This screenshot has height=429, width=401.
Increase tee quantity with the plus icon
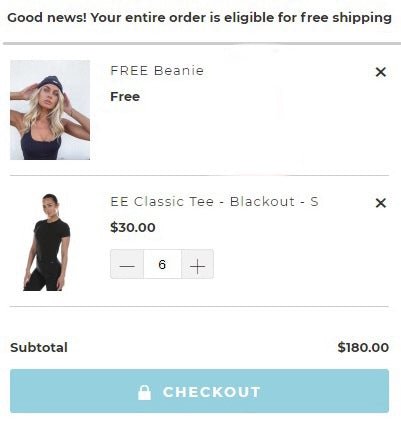(197, 264)
